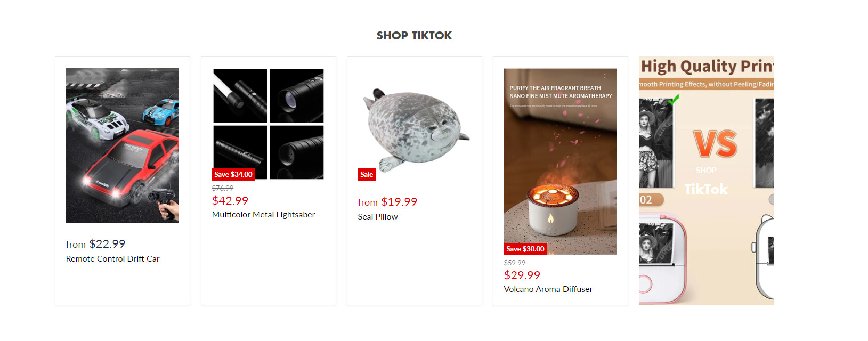Open the Seal Pillow product image
Image resolution: width=868 pixels, height=341 pixels.
(x=415, y=129)
